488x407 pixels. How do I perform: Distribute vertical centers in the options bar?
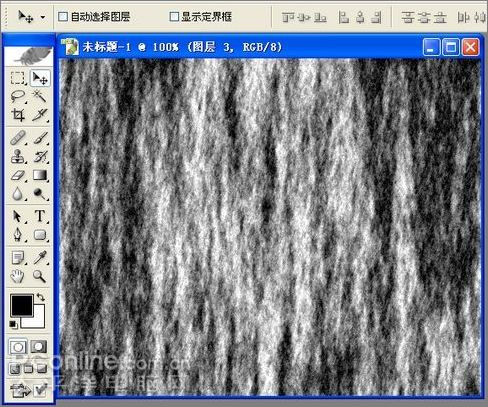point(424,17)
